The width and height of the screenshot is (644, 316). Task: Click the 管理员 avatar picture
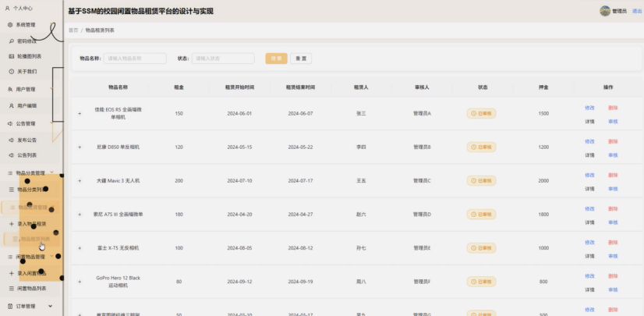point(604,11)
